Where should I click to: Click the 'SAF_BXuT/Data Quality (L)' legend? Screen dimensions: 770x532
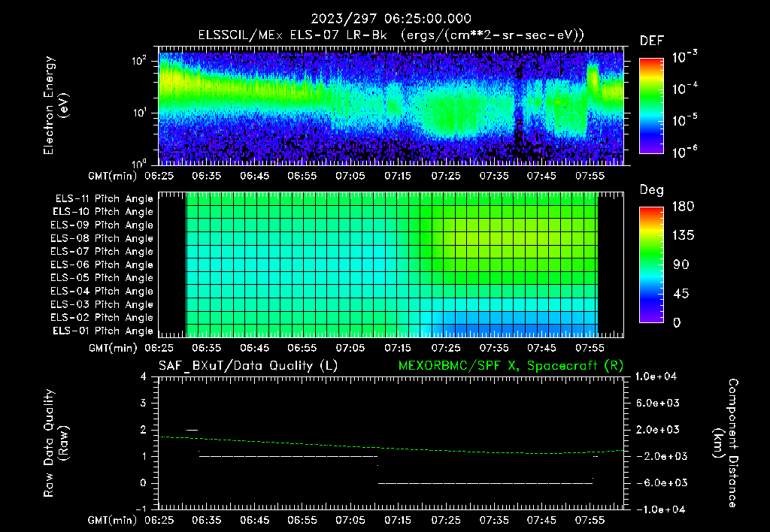[248, 366]
